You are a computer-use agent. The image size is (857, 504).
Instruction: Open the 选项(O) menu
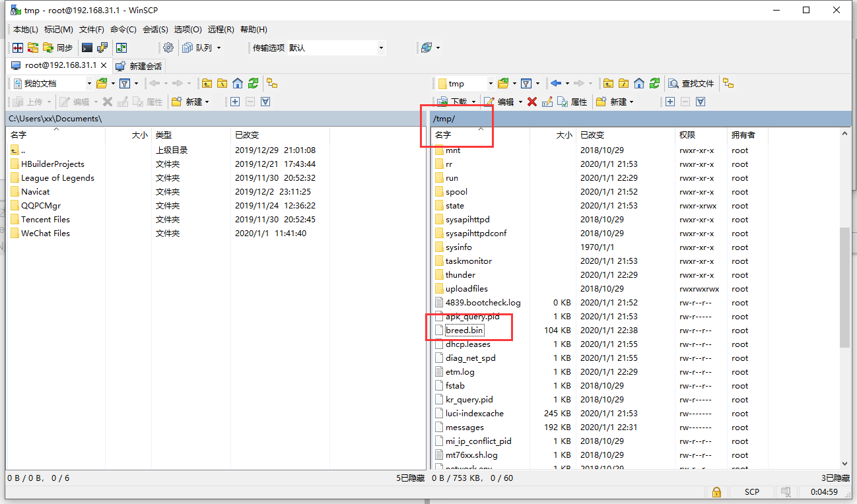pos(188,29)
